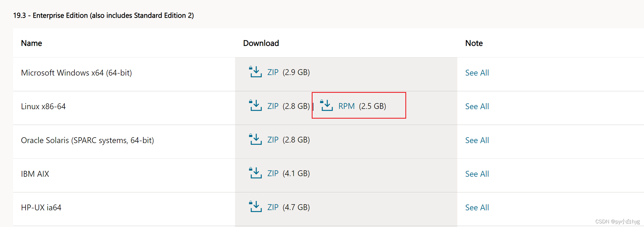Download the HP-UX ia64 ZIP file
The image size is (644, 227).
coord(273,207)
